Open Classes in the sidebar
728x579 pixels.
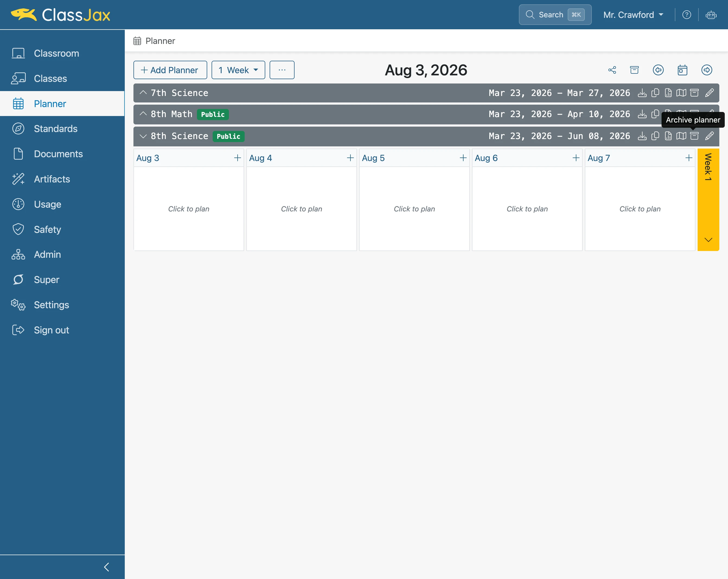point(62,79)
